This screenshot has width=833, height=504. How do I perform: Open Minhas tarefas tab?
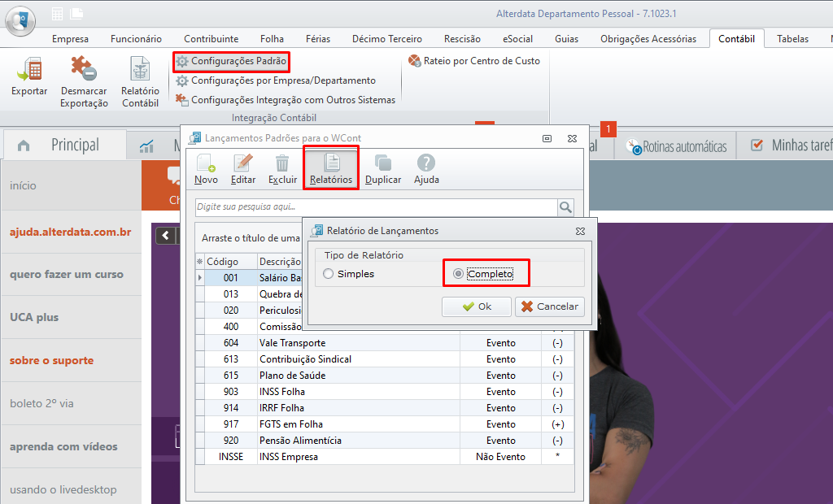pyautogui.click(x=791, y=145)
